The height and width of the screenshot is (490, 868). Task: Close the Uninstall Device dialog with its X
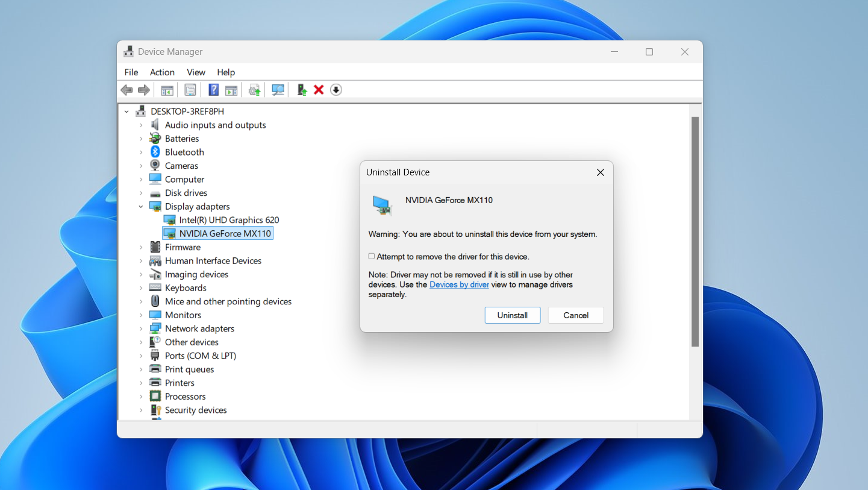[600, 172]
